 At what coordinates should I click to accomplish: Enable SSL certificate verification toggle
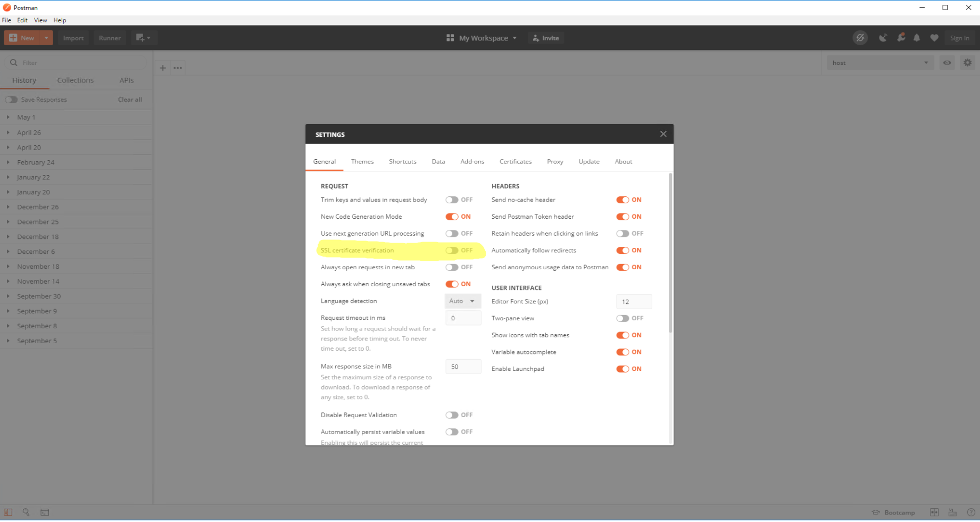[452, 251]
